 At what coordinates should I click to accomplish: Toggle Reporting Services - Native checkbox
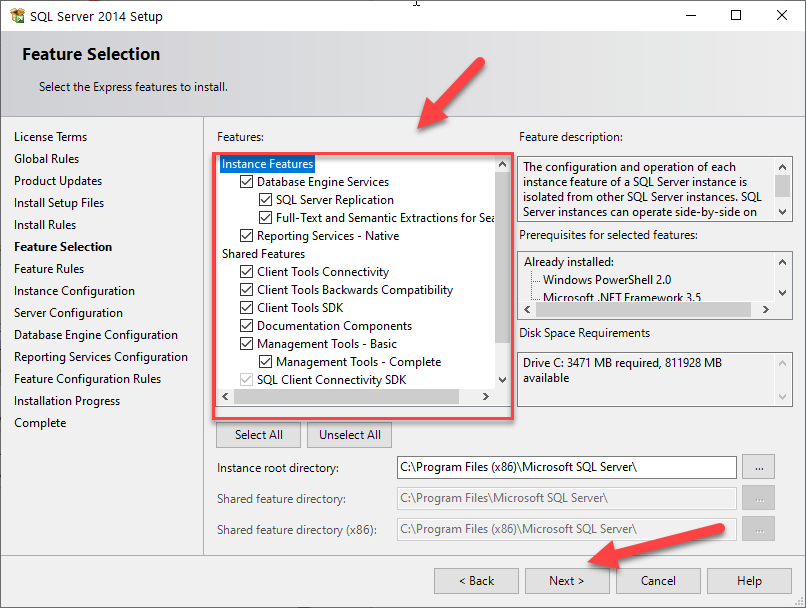click(x=246, y=235)
